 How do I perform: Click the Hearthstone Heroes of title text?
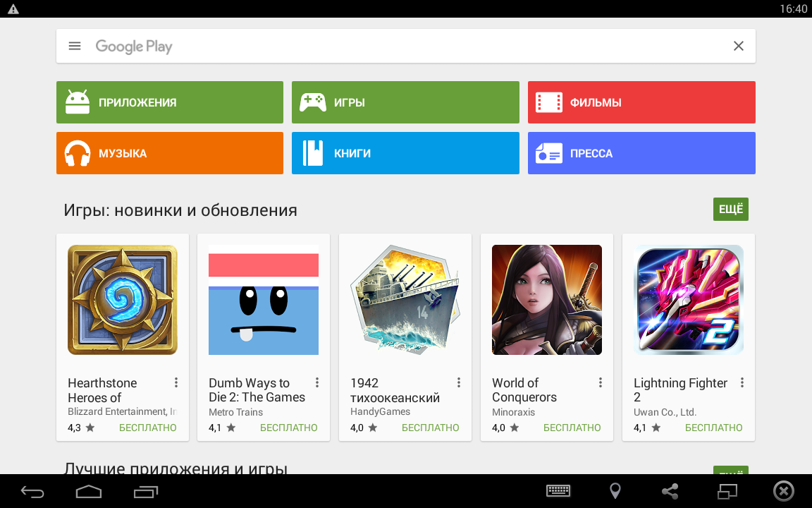pos(102,390)
